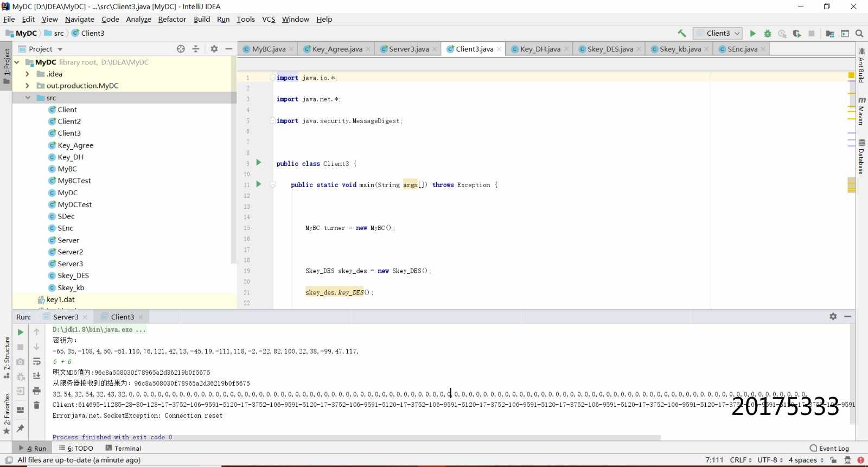This screenshot has height=467, width=868.
Task: Clear all console output with trash icon
Action: [37, 405]
